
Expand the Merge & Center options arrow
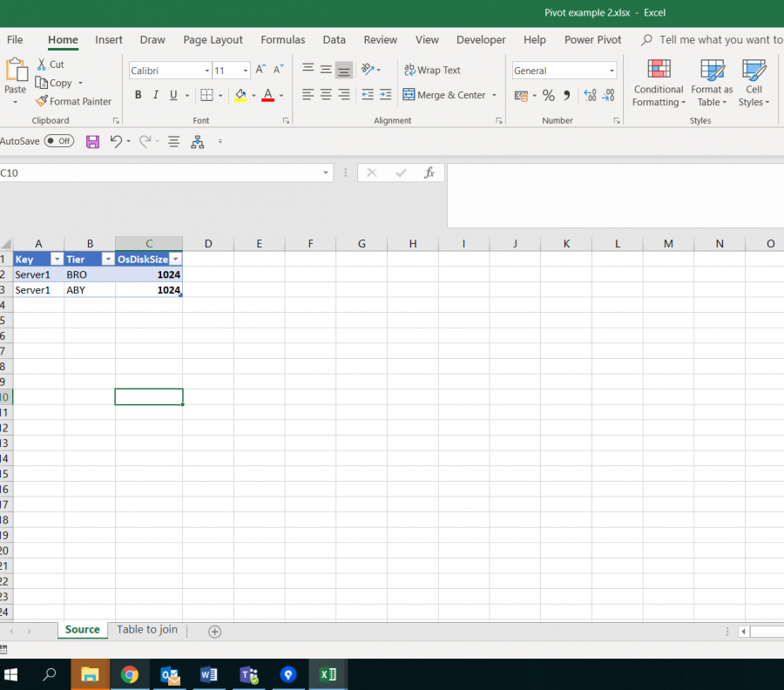[494, 95]
